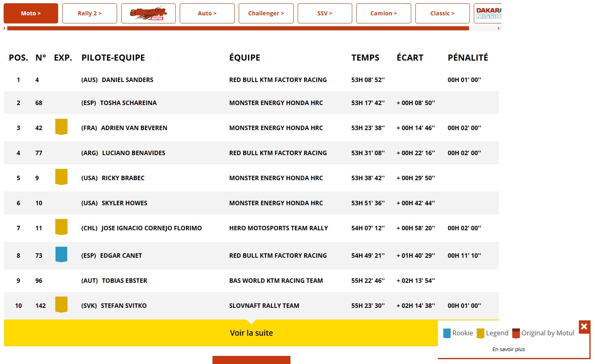This screenshot has height=364, width=595.
Task: Switch to the Camion category tab
Action: click(384, 13)
